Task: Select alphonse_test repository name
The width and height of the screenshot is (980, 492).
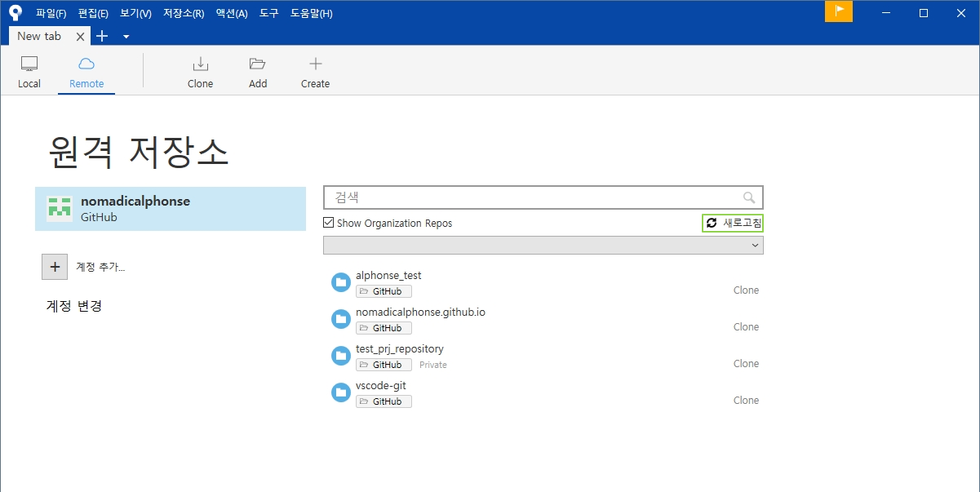Action: (388, 276)
